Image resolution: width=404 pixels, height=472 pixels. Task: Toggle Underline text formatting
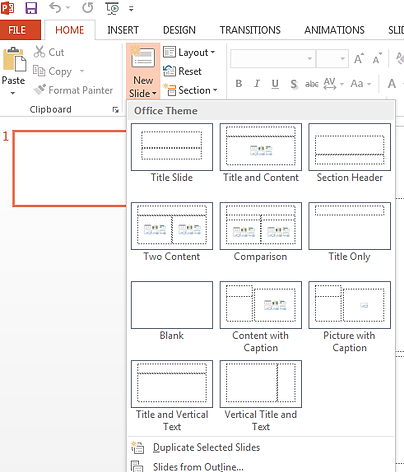pyautogui.click(x=275, y=83)
